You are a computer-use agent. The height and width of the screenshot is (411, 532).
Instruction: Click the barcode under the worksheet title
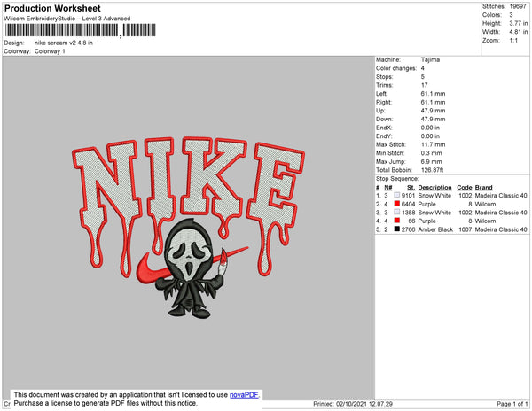[81, 30]
